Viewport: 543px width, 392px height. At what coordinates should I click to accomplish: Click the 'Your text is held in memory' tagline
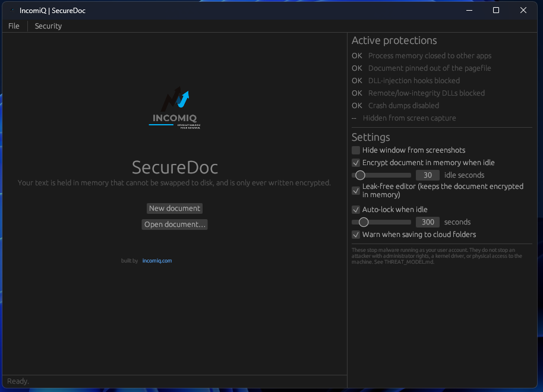click(174, 183)
